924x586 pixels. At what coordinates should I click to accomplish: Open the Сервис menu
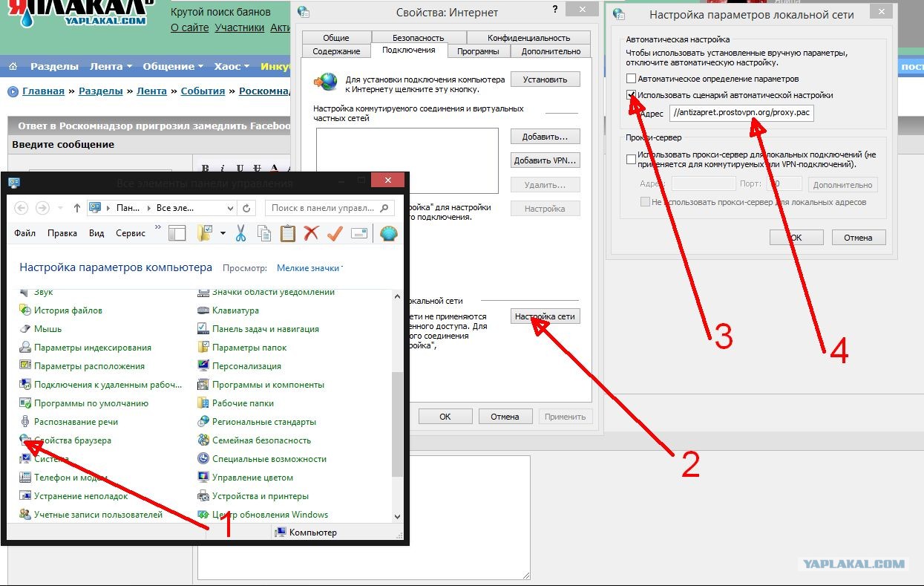[131, 233]
